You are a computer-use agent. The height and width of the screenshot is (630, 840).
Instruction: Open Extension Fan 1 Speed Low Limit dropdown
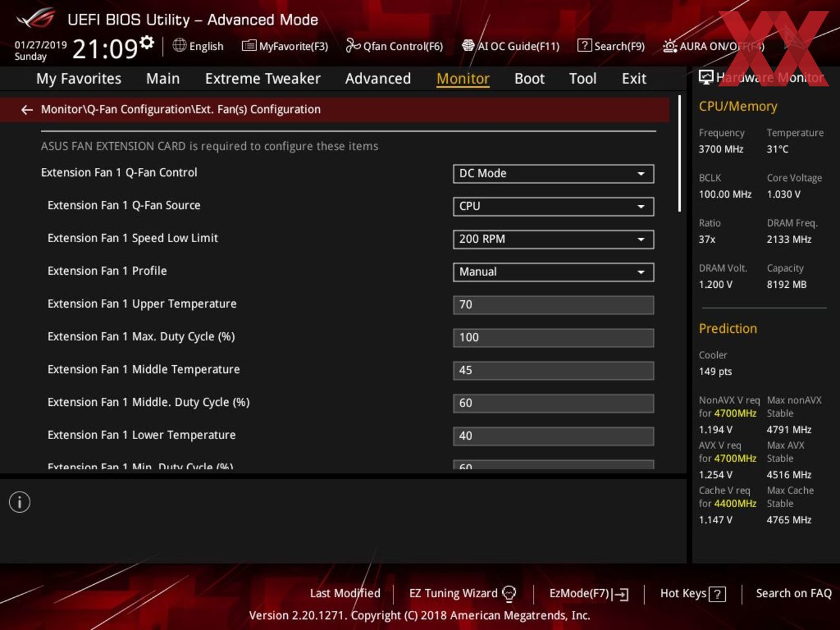click(x=553, y=239)
